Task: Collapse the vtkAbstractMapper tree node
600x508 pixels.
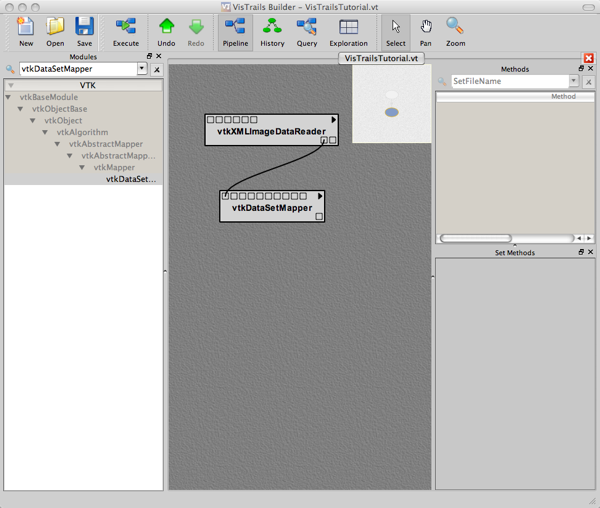Action: (57, 144)
